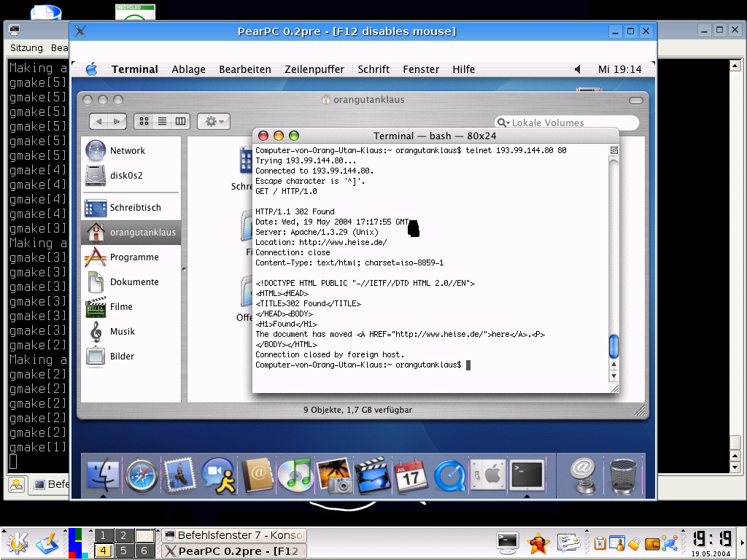The width and height of the screenshot is (747, 560).
Task: Switch Finder to icon view
Action: click(x=144, y=121)
